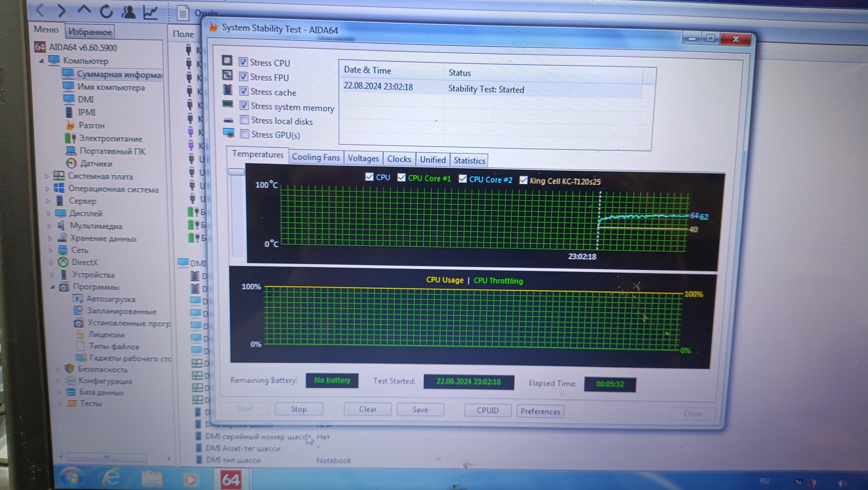
Task: Expand the Мультимедиа tree node
Action: click(x=50, y=226)
